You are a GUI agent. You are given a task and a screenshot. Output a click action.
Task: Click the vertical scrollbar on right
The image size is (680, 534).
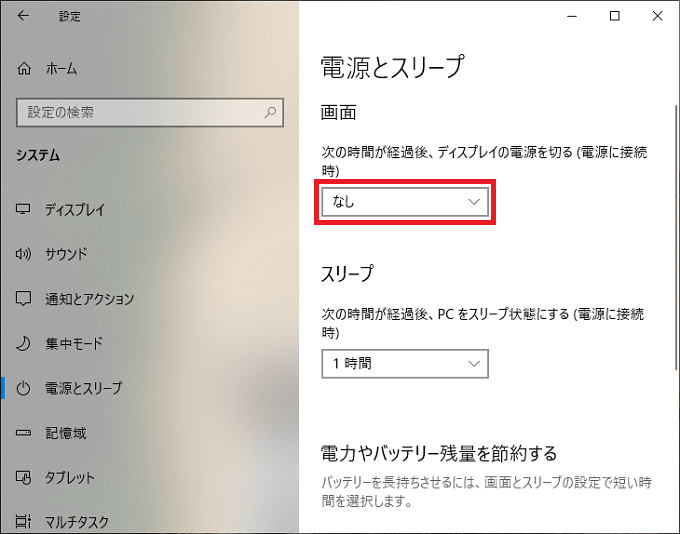[677, 238]
